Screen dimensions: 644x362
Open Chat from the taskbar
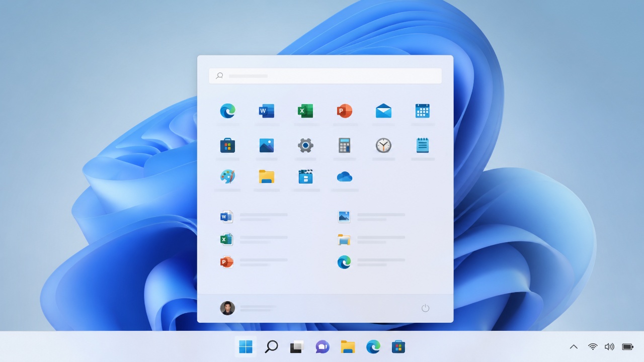(x=322, y=346)
